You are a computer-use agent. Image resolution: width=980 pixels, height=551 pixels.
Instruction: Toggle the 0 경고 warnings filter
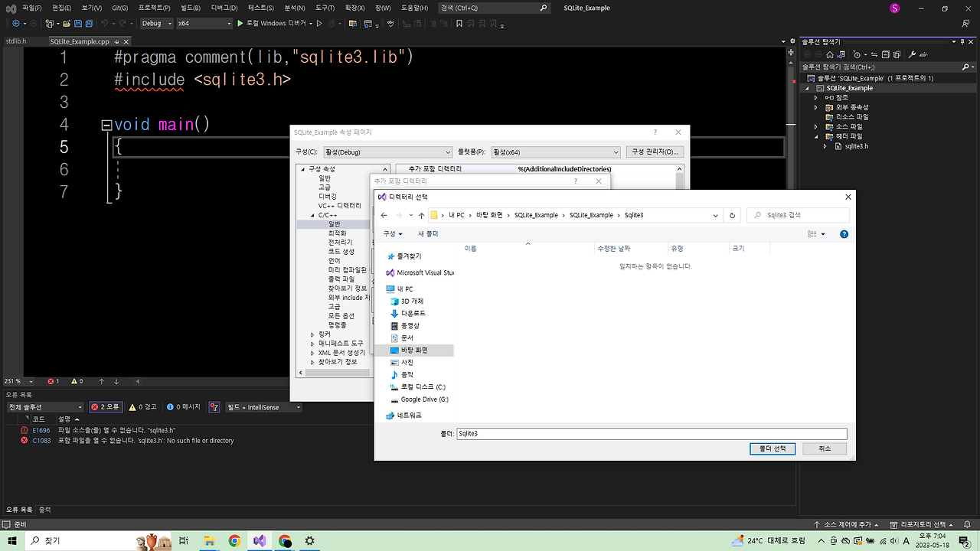pos(142,406)
